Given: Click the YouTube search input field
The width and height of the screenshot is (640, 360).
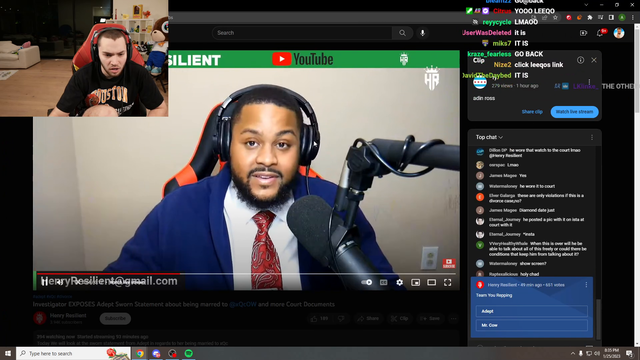Looking at the screenshot, I should coord(302,33).
